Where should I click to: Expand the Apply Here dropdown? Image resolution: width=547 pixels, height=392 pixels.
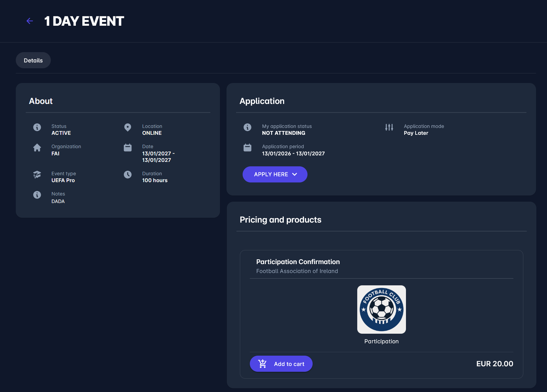pyautogui.click(x=271, y=175)
